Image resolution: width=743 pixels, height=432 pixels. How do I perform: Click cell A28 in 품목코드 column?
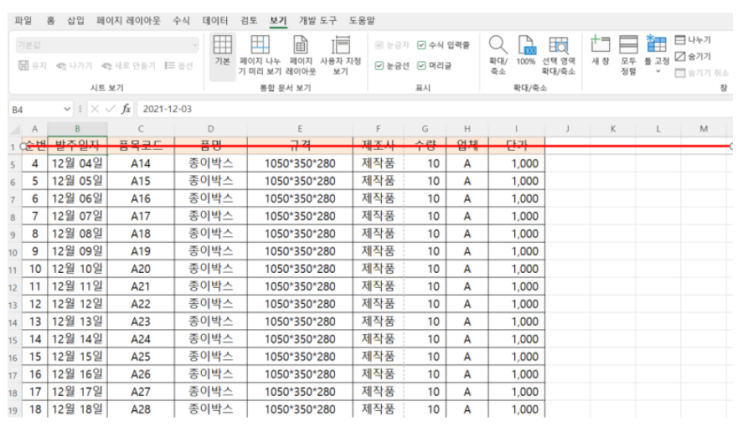tap(141, 409)
